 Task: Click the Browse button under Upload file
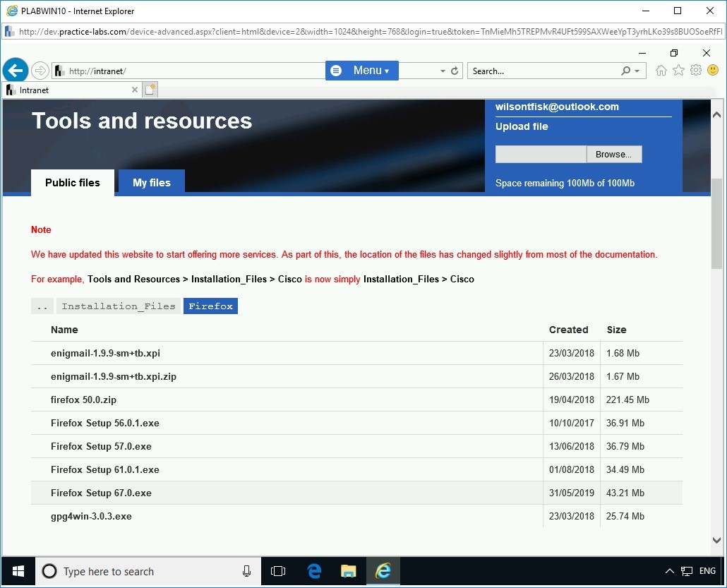[613, 154]
